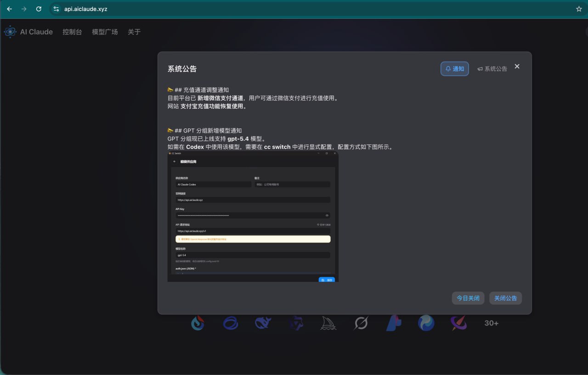Click the 系统公告 dialog title

(182, 69)
